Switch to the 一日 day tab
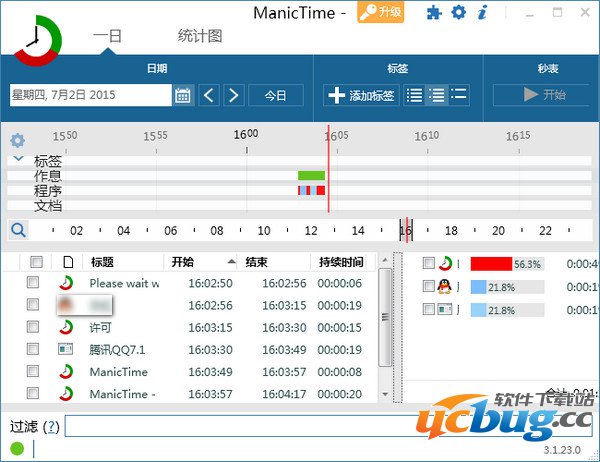Viewport: 600px width, 462px height. 107,36
